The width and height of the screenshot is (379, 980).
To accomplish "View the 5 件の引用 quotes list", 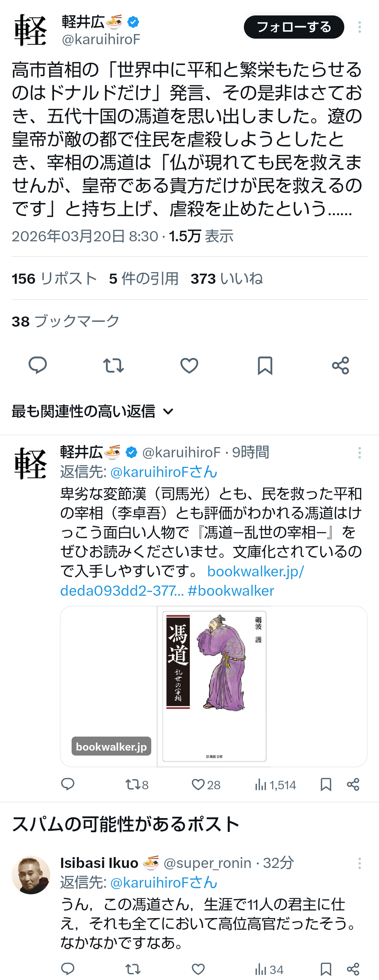I will pos(144,279).
